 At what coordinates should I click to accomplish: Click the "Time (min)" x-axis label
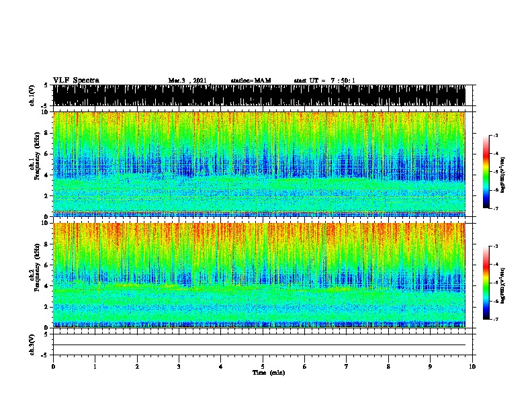click(x=269, y=373)
